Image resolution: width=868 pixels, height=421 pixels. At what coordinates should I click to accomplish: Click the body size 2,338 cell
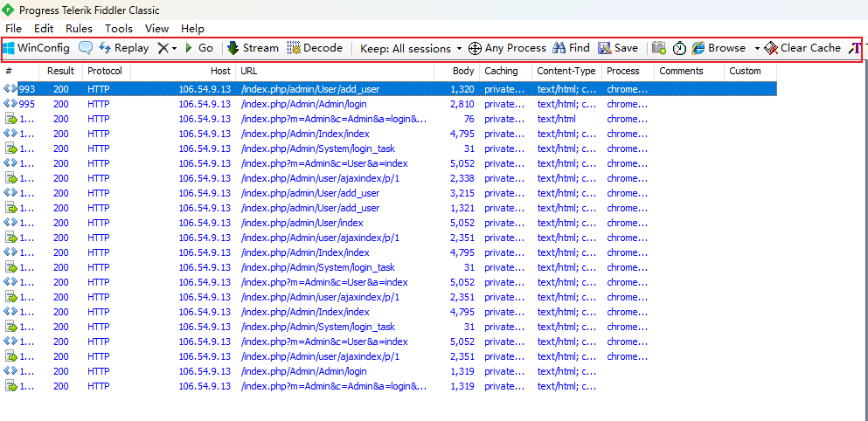pos(462,178)
